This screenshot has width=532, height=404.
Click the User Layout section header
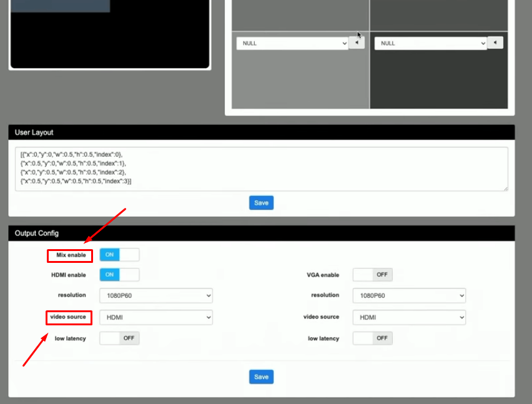pyautogui.click(x=261, y=132)
